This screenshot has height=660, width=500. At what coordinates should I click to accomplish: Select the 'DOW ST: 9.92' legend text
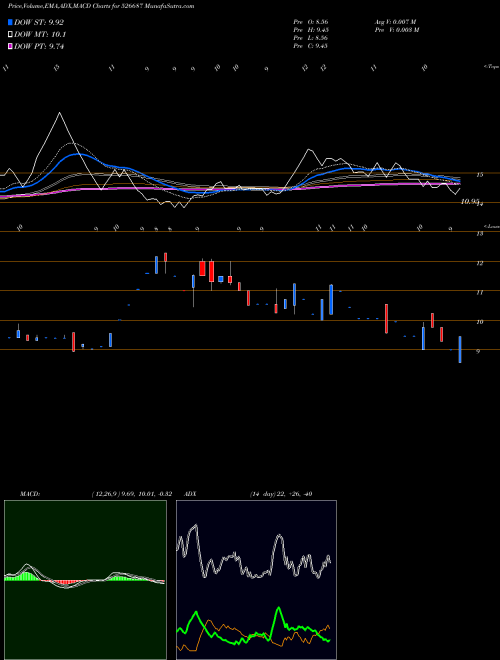(39, 22)
